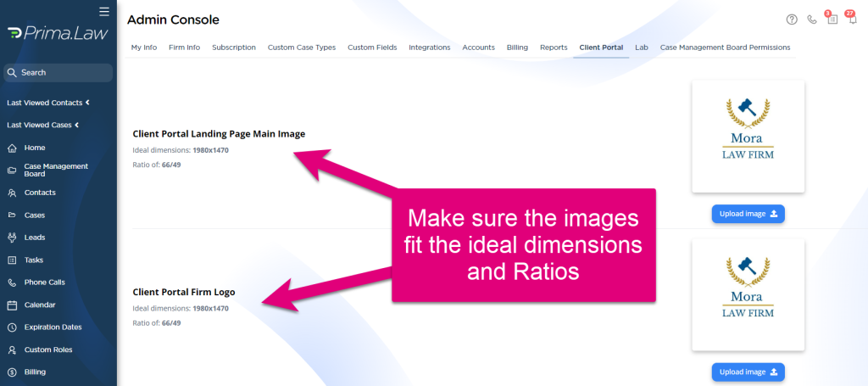The image size is (868, 386).
Task: Open Home from the sidebar
Action: pyautogui.click(x=35, y=148)
